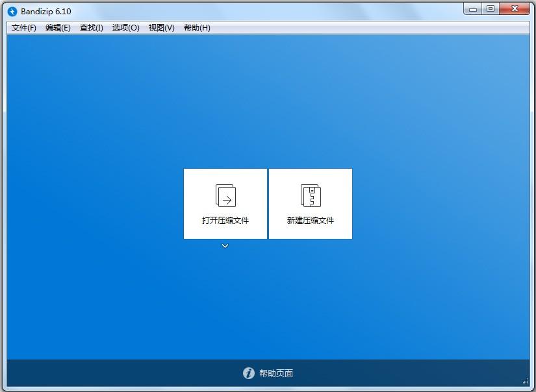Open the 选项(O) menu

coord(125,28)
